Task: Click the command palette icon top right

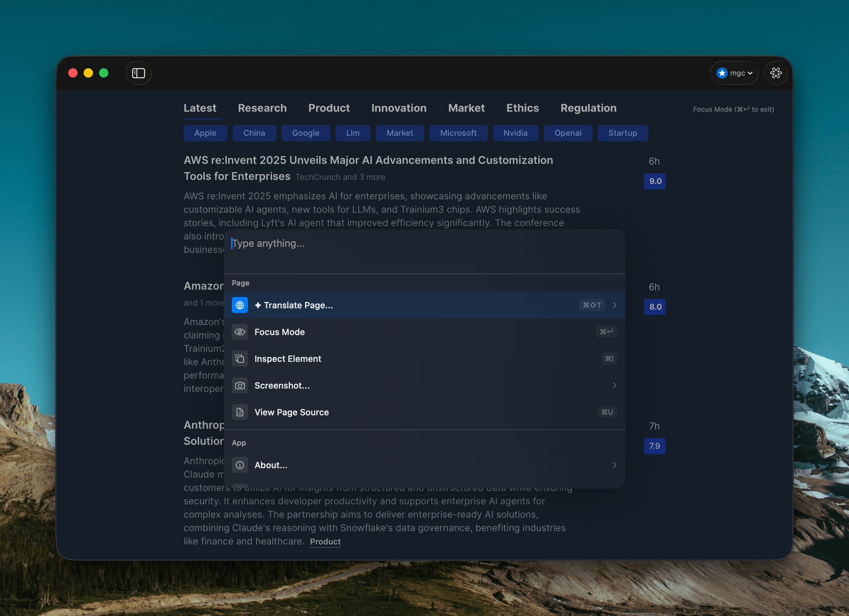Action: point(776,73)
